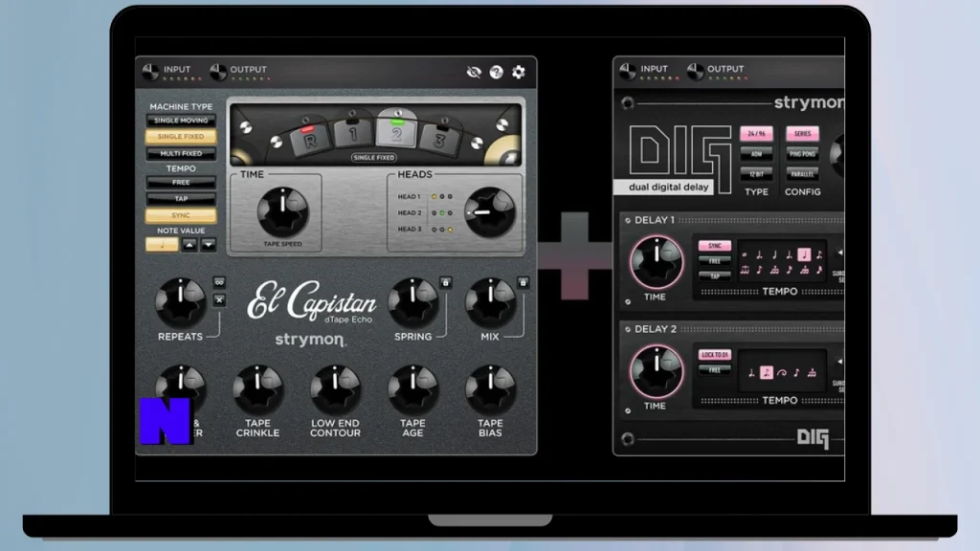Toggle LOCK TO D1 for Delay 2
This screenshot has height=551, width=980.
click(714, 355)
